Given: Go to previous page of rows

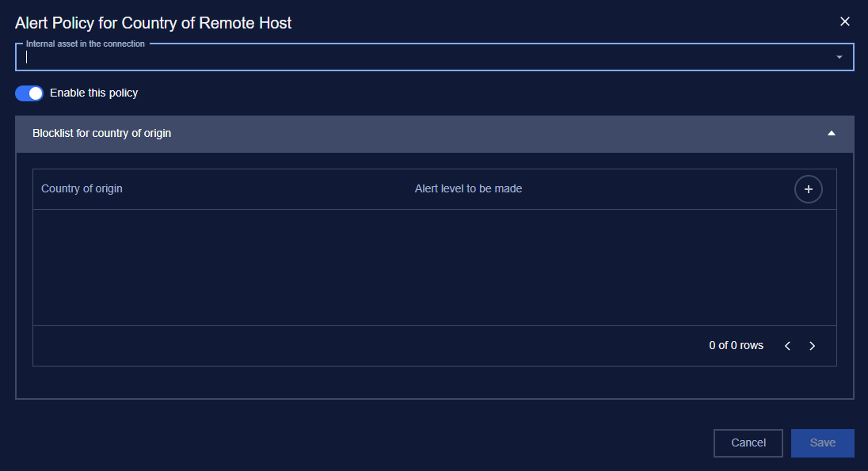Looking at the screenshot, I should tap(787, 346).
